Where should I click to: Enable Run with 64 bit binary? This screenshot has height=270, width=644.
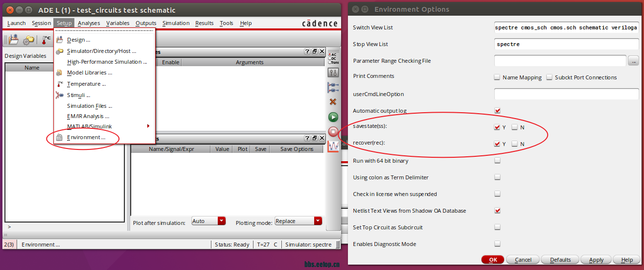[x=497, y=161]
